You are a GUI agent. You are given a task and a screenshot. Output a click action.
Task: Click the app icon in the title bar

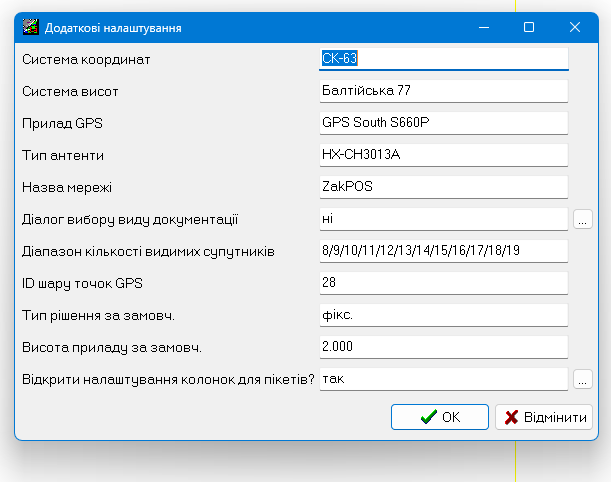click(x=31, y=27)
